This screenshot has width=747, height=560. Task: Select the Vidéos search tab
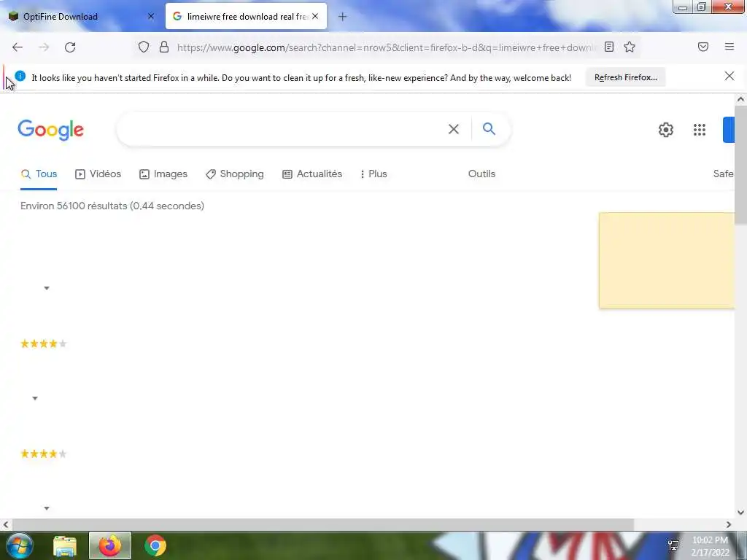pos(98,174)
